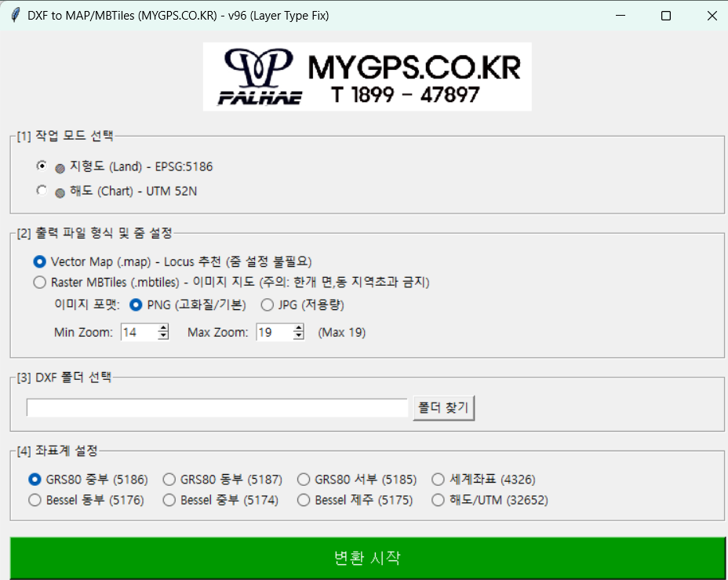Screen dimensions: 728x580
Task: Select JPG low-size image format
Action: 268,305
